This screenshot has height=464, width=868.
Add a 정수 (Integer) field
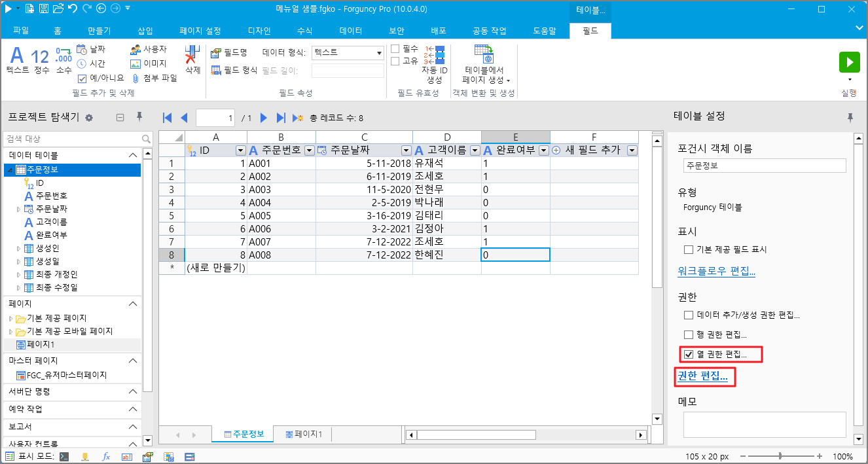[41, 60]
